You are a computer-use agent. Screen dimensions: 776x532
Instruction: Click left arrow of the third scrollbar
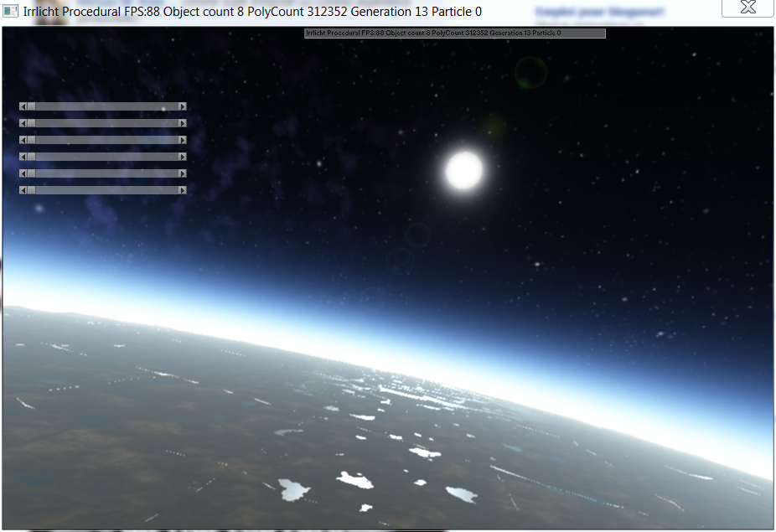tap(23, 140)
